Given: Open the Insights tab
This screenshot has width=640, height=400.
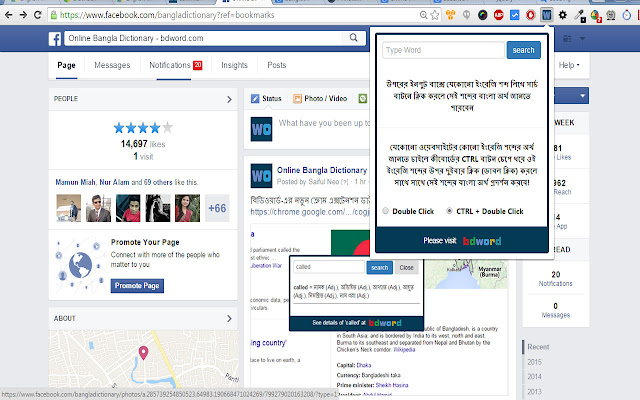Looking at the screenshot, I should [x=234, y=65].
